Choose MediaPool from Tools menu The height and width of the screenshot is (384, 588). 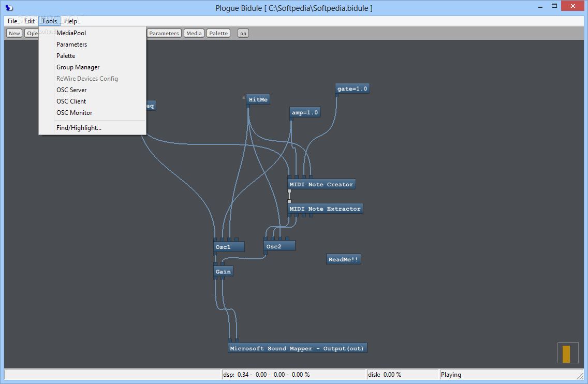click(x=92, y=33)
